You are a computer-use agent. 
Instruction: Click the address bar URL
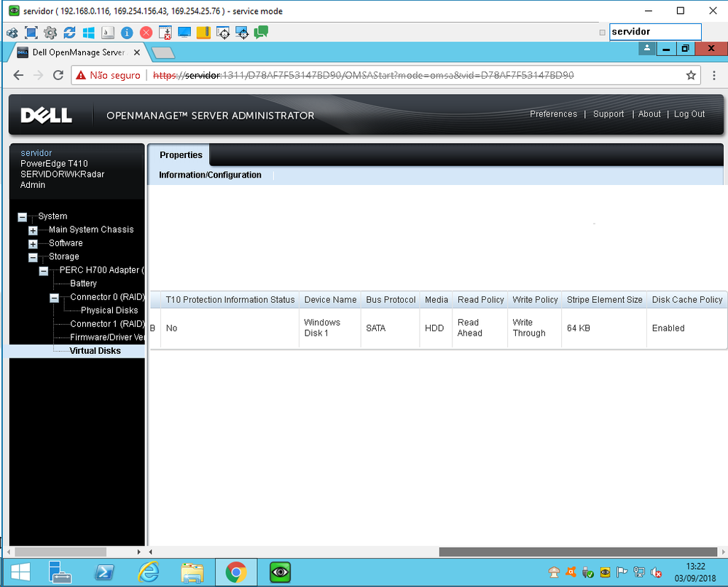[363, 75]
